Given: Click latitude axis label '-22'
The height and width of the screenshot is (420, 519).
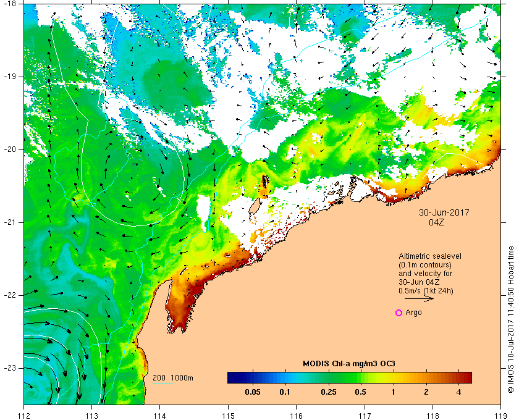Looking at the screenshot, I should (x=9, y=295).
